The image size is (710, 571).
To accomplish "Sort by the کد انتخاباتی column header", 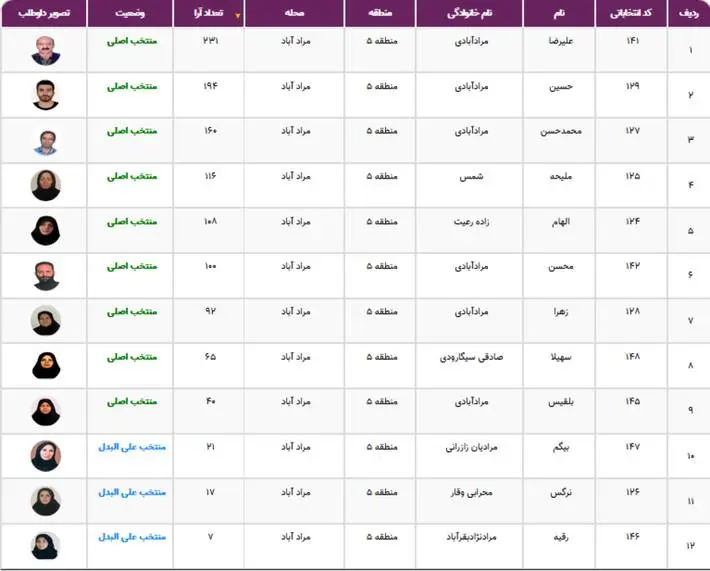I will tap(631, 13).
